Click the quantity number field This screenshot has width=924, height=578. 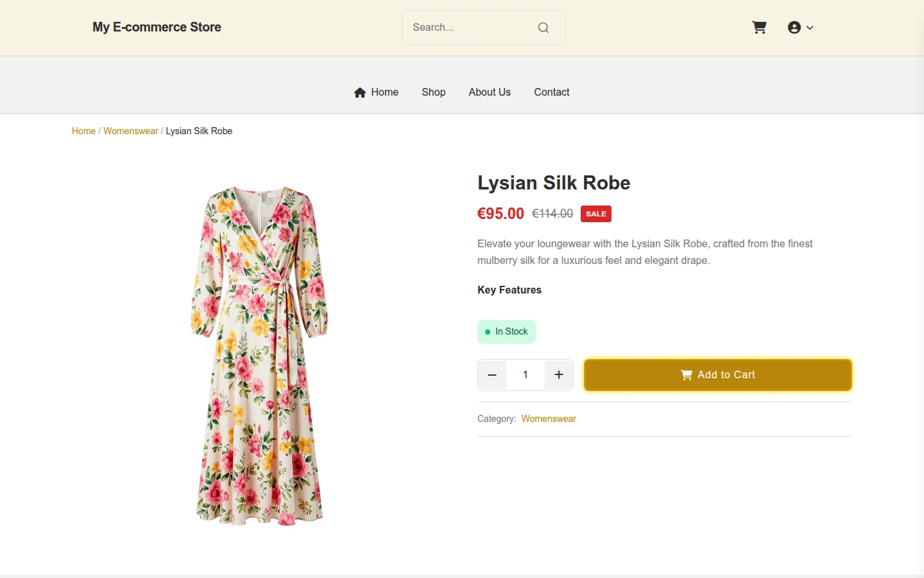coord(526,375)
